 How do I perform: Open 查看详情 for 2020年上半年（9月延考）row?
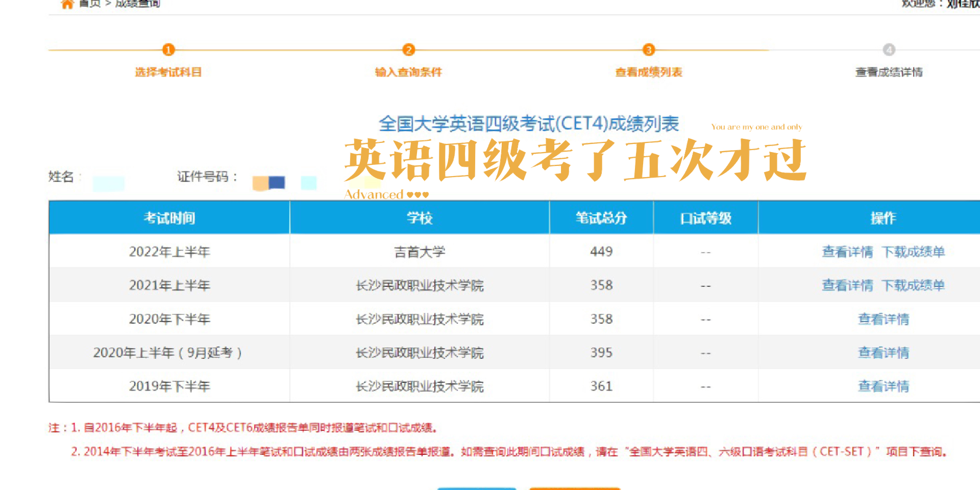click(x=884, y=353)
